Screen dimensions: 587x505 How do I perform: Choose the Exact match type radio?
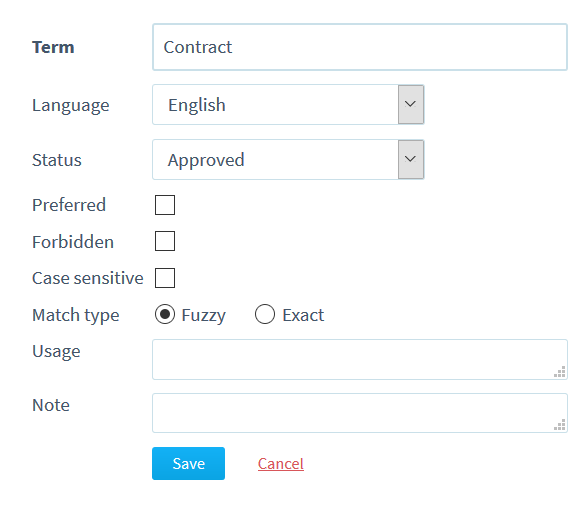265,314
